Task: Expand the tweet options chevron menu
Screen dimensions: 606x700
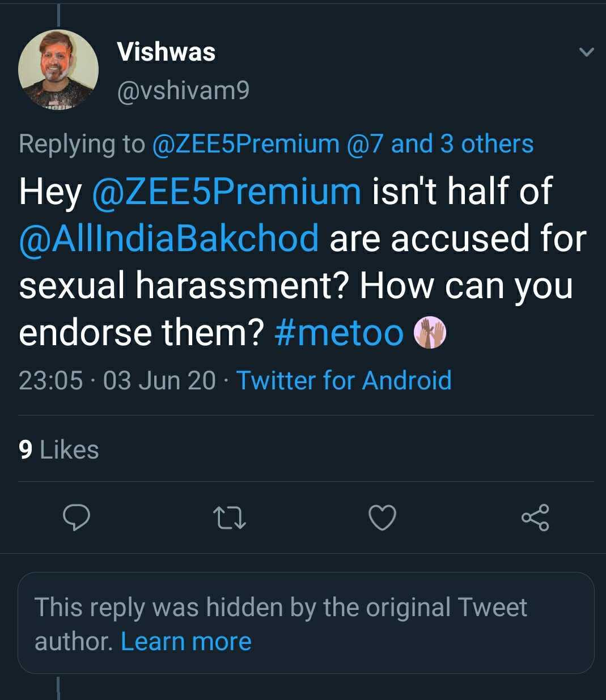Action: [586, 52]
